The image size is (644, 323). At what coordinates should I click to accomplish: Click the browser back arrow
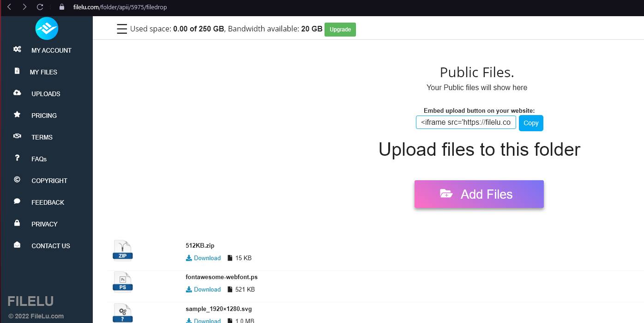pos(9,7)
